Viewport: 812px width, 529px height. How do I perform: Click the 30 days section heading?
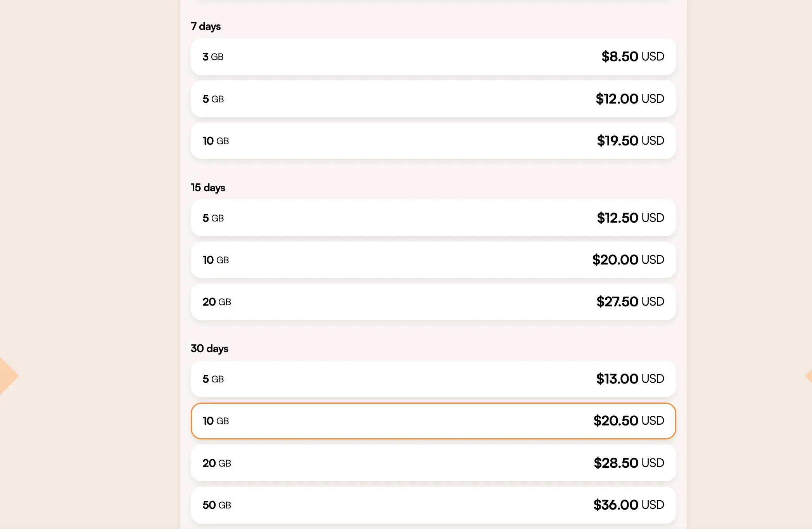tap(209, 349)
